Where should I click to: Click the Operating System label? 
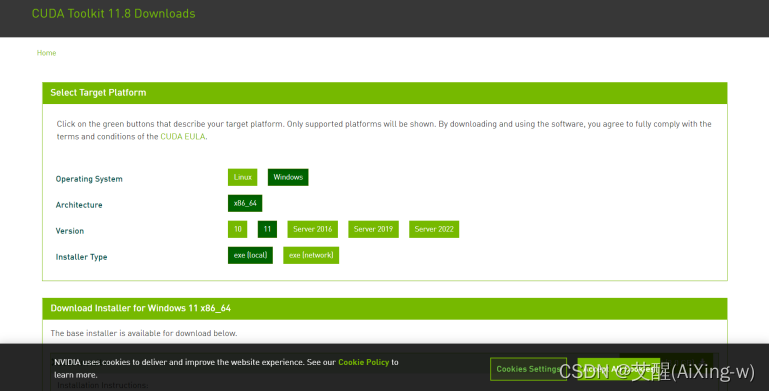89,179
